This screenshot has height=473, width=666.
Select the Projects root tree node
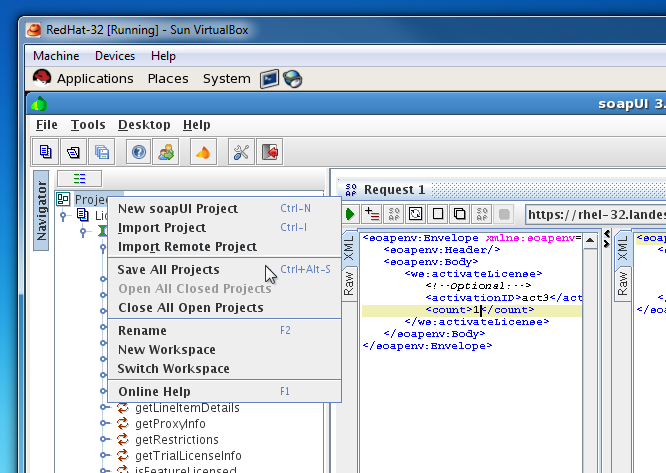point(90,199)
